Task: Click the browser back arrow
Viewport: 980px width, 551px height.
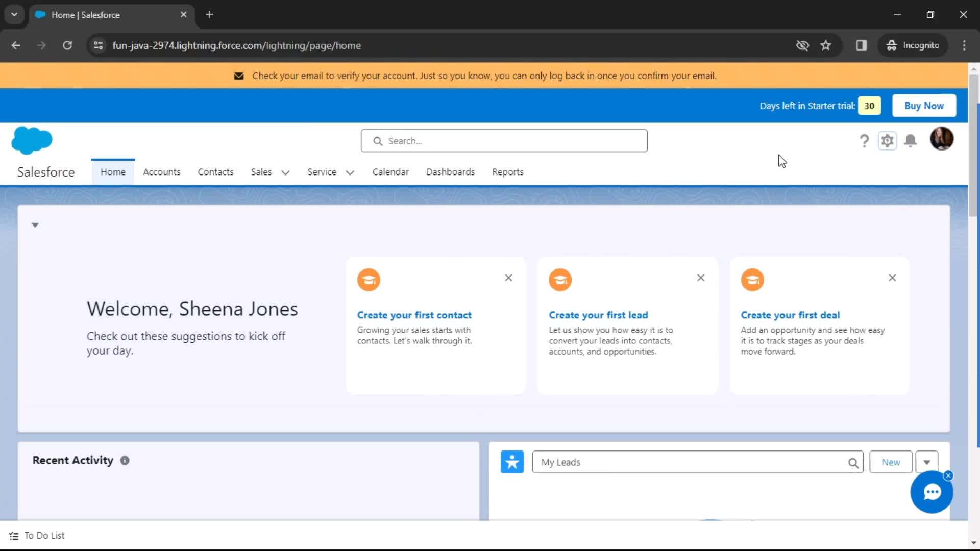Action: [x=16, y=45]
